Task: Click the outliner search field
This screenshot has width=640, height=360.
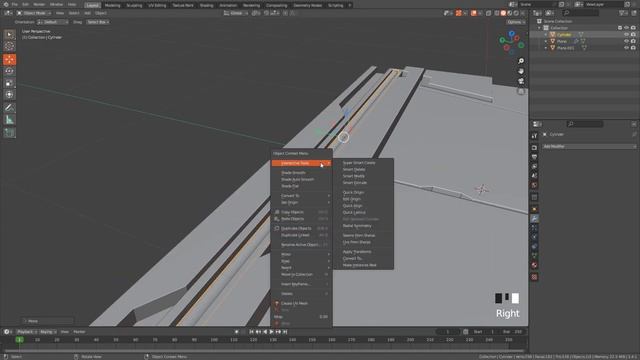Action: point(580,13)
